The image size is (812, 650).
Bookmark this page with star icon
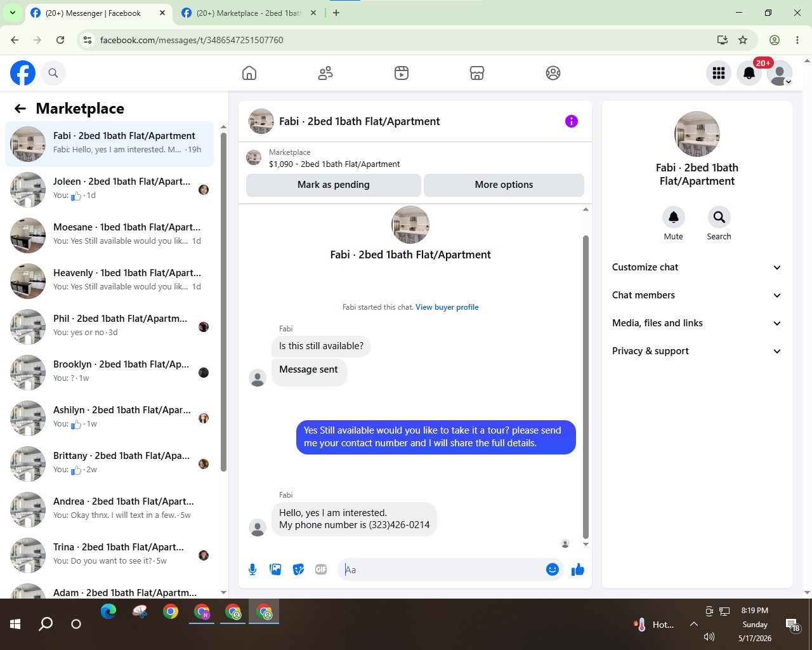tap(743, 40)
